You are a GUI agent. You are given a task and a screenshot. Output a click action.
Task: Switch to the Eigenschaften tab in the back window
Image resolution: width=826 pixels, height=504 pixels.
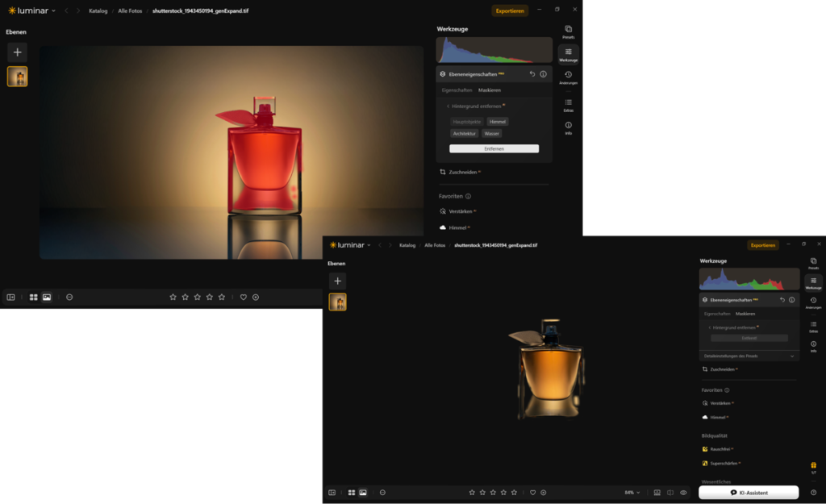457,90
